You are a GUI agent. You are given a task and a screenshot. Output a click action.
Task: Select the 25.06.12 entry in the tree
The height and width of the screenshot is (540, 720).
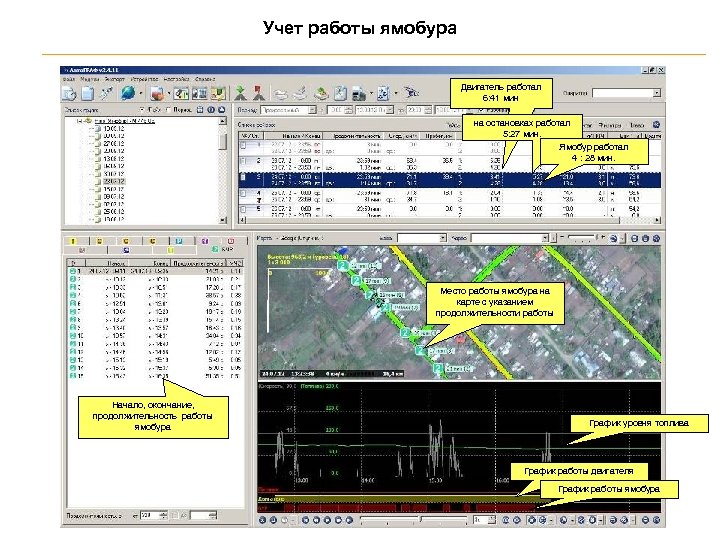(113, 212)
